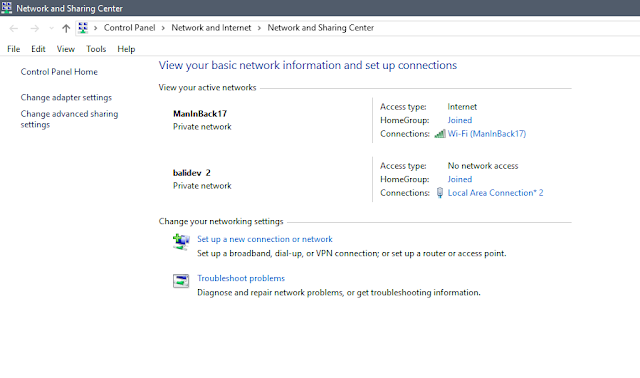
Task: Click the Joined HomeGroup link for ManInBack17
Action: pos(460,120)
